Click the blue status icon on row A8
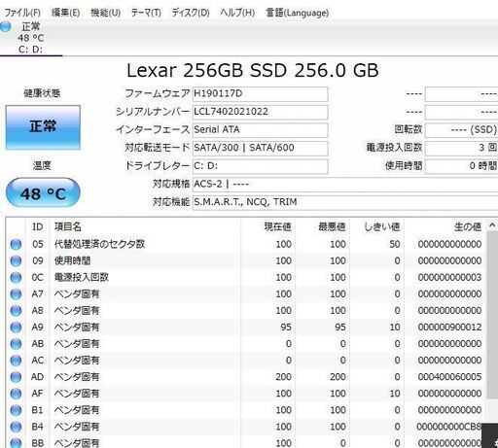The image size is (498, 448). [x=16, y=311]
